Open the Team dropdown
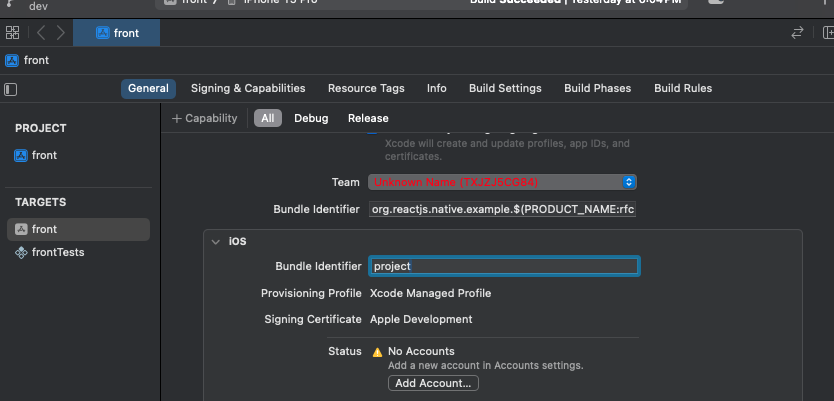Screen dimensions: 834x401 502,182
